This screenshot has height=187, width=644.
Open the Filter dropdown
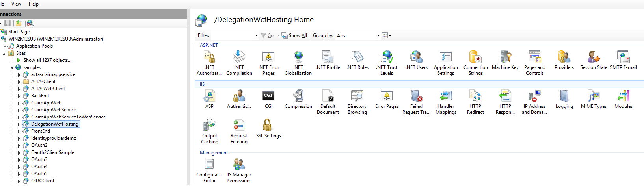coord(256,35)
